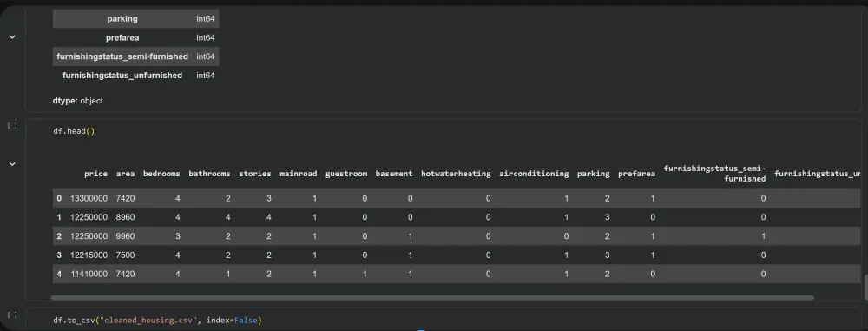The width and height of the screenshot is (868, 331).
Task: Click the 'dtype: object' text
Action: coord(77,101)
